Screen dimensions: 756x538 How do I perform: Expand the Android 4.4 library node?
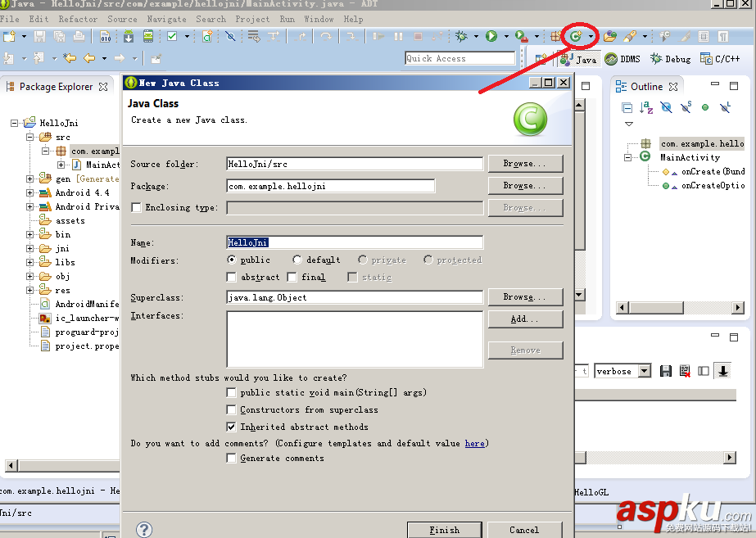[29, 192]
